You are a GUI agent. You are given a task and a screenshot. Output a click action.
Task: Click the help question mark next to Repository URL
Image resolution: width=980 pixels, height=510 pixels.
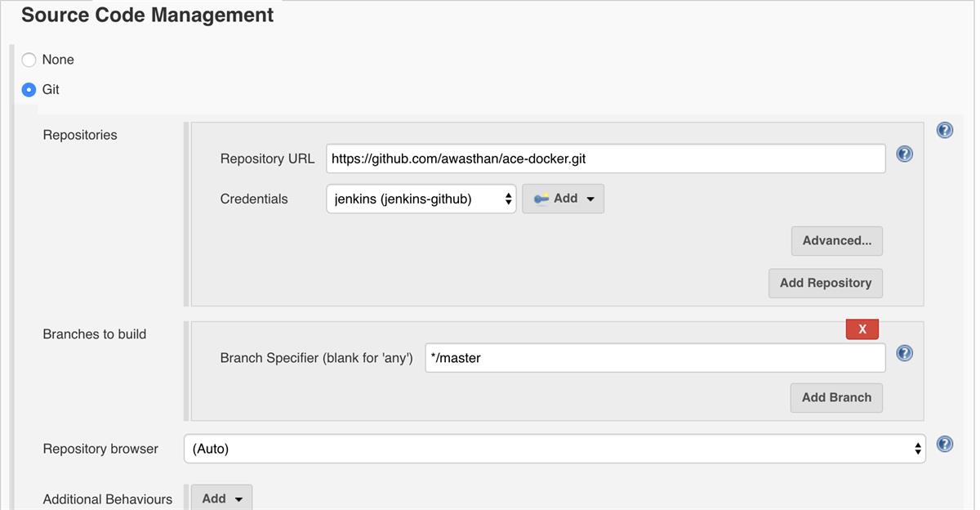click(x=904, y=154)
